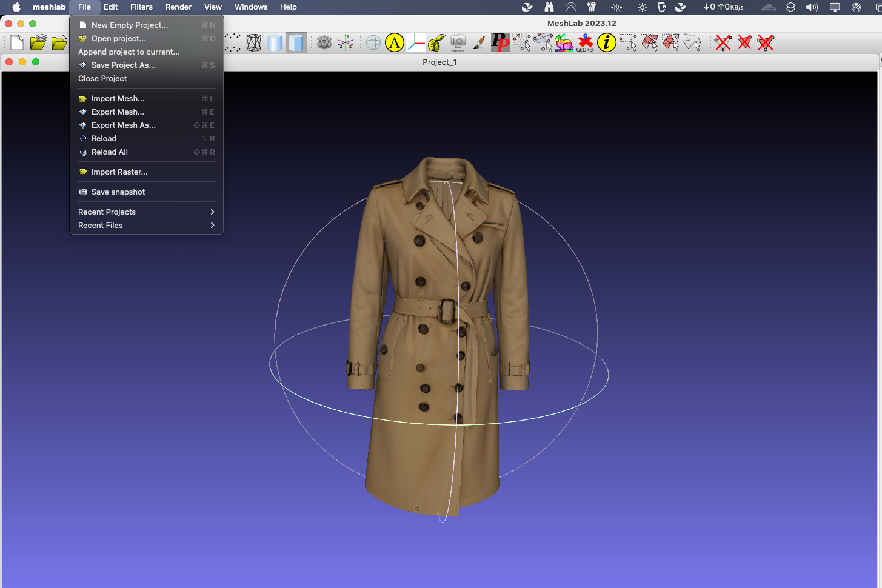882x588 pixels.
Task: Click Delete Selected Faces and Vertices icon
Action: (766, 42)
